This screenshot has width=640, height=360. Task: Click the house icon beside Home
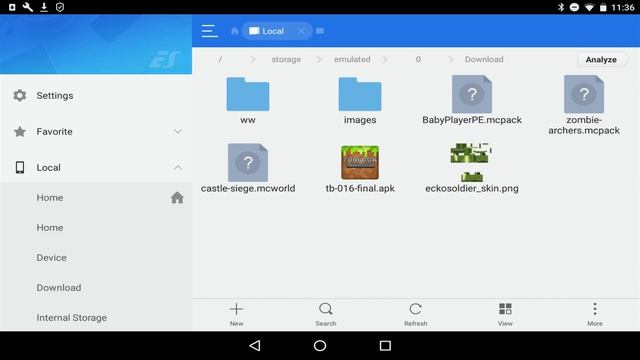177,198
